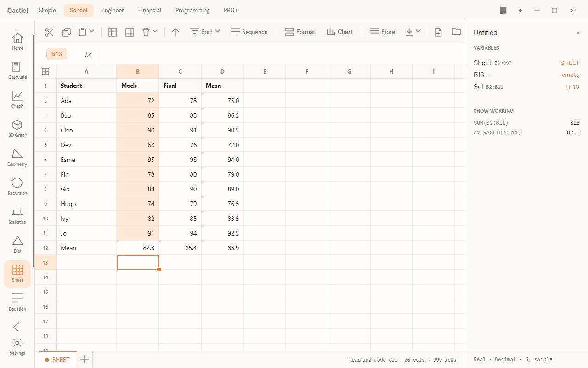
Task: Click the new file icon
Action: click(438, 32)
